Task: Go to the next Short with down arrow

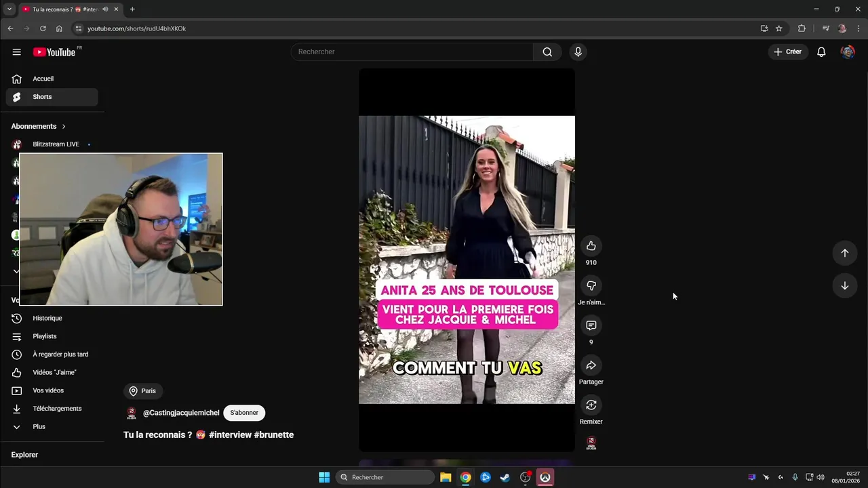Action: [x=845, y=286]
